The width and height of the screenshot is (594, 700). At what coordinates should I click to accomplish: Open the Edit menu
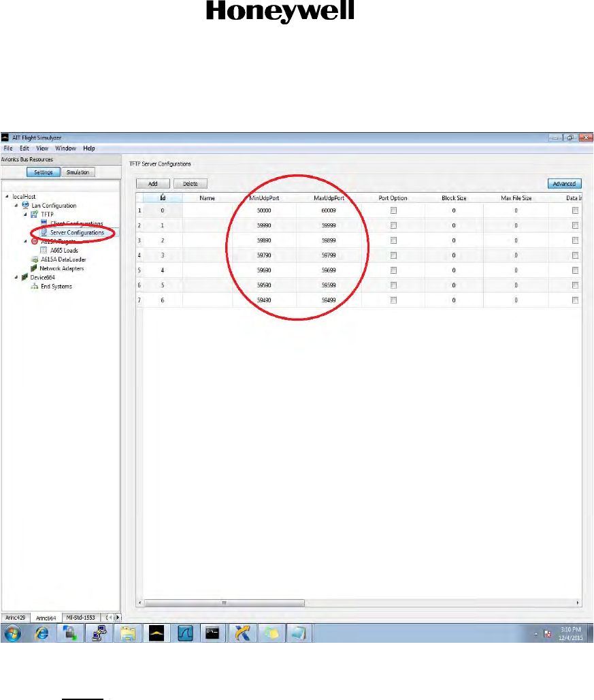pyautogui.click(x=24, y=148)
